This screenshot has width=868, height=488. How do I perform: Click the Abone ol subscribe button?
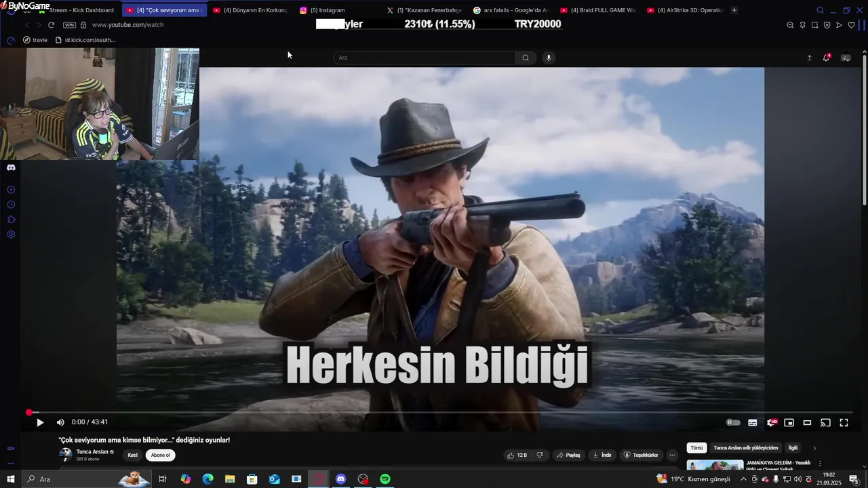click(161, 455)
